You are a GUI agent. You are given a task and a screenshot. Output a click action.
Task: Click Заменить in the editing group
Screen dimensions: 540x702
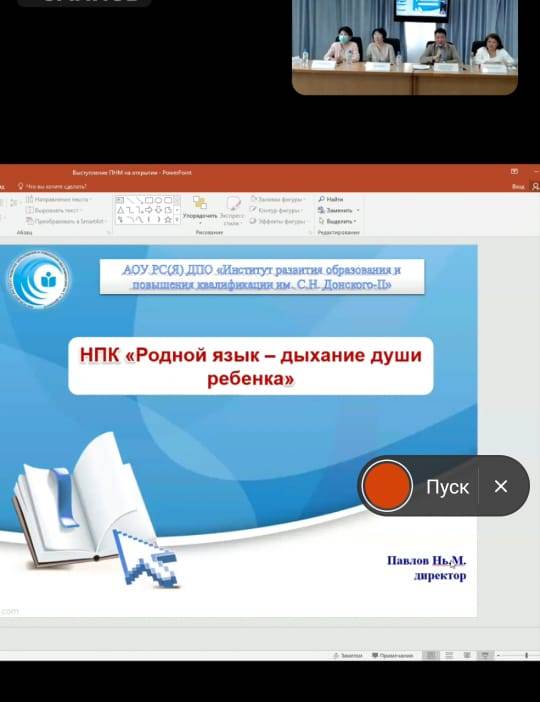pos(335,210)
